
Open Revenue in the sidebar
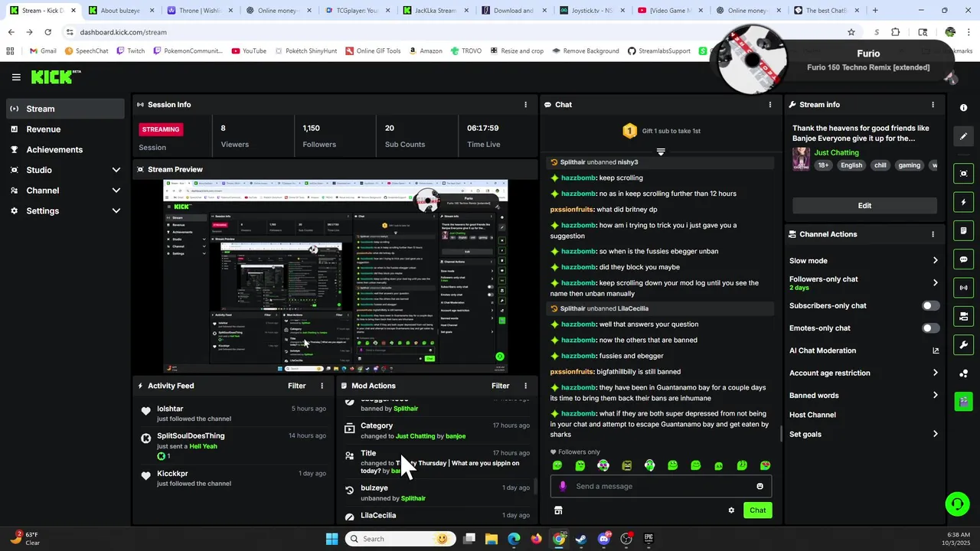coord(67,129)
